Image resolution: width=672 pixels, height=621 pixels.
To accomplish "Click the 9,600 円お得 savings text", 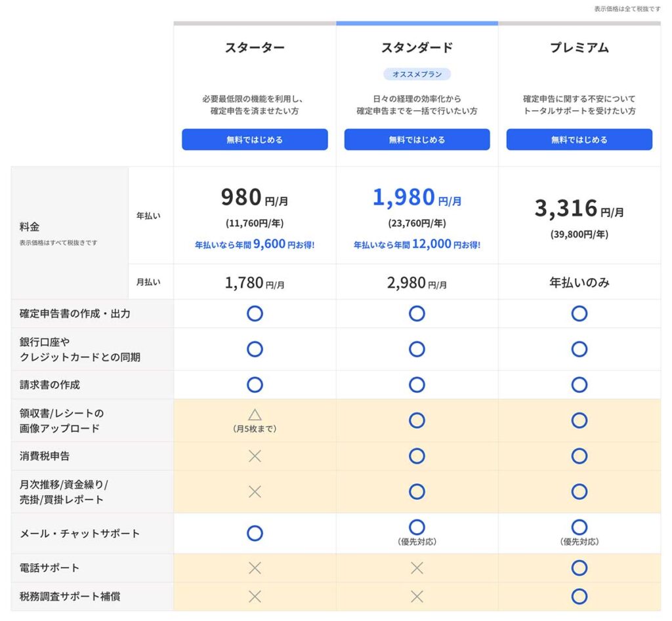I will pyautogui.click(x=255, y=244).
